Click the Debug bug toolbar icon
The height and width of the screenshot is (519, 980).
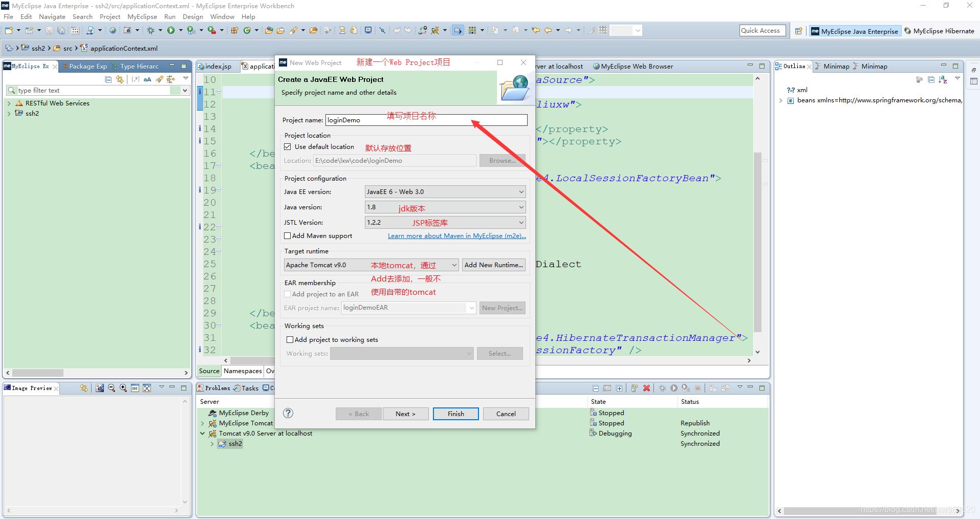coord(151,30)
